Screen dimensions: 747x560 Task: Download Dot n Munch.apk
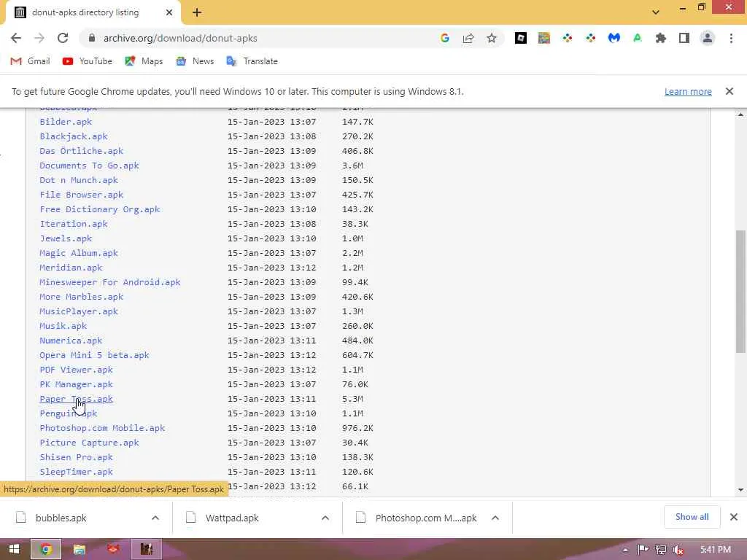(79, 180)
